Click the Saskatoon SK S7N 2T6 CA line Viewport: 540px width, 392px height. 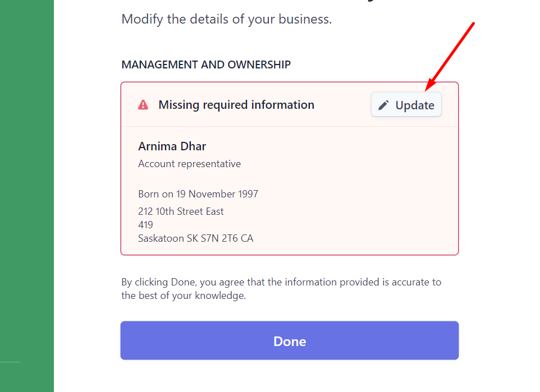click(x=195, y=238)
